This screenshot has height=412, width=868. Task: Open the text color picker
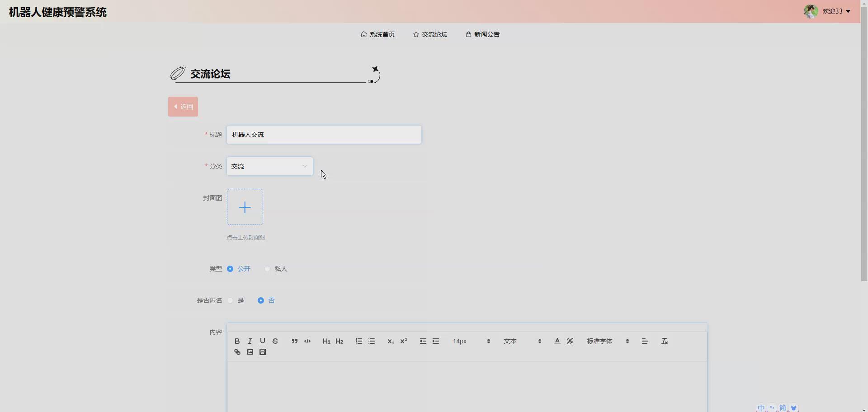point(557,341)
